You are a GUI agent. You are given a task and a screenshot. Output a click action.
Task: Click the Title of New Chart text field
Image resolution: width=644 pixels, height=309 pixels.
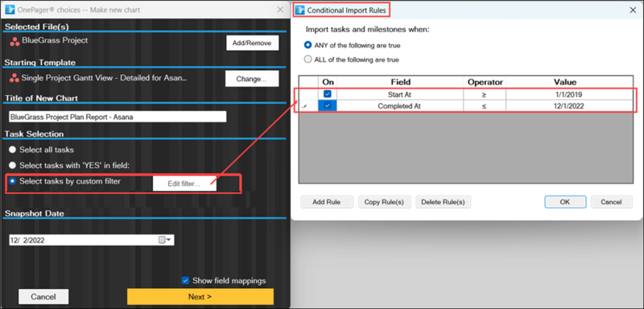click(118, 117)
